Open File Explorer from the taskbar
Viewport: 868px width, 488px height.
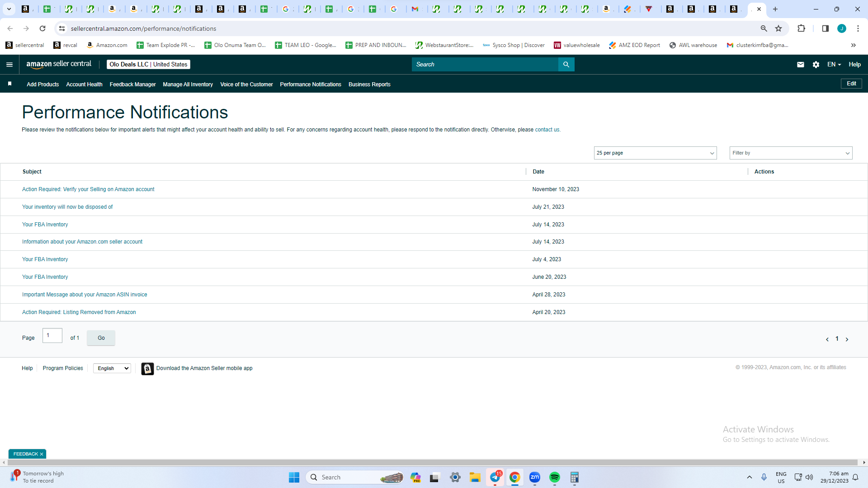coord(475,478)
